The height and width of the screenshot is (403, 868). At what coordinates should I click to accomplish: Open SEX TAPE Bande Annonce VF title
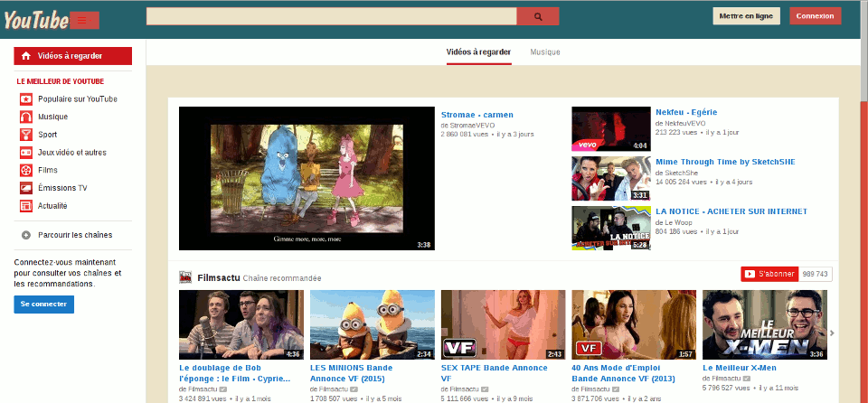(495, 373)
